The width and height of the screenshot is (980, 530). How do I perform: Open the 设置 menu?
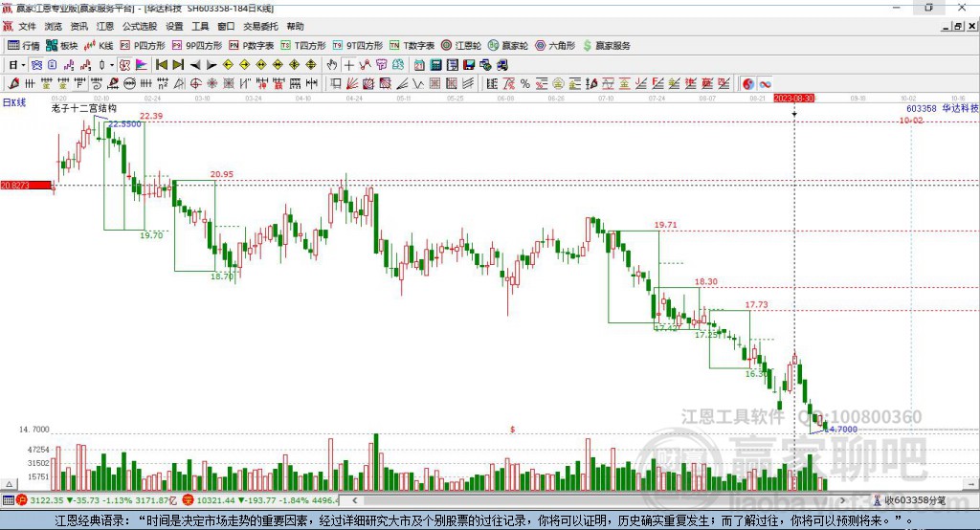point(174,26)
